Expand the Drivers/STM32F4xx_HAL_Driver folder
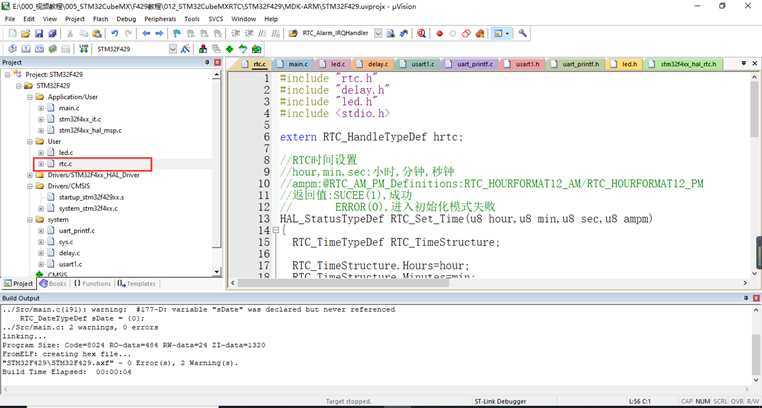 [30, 175]
